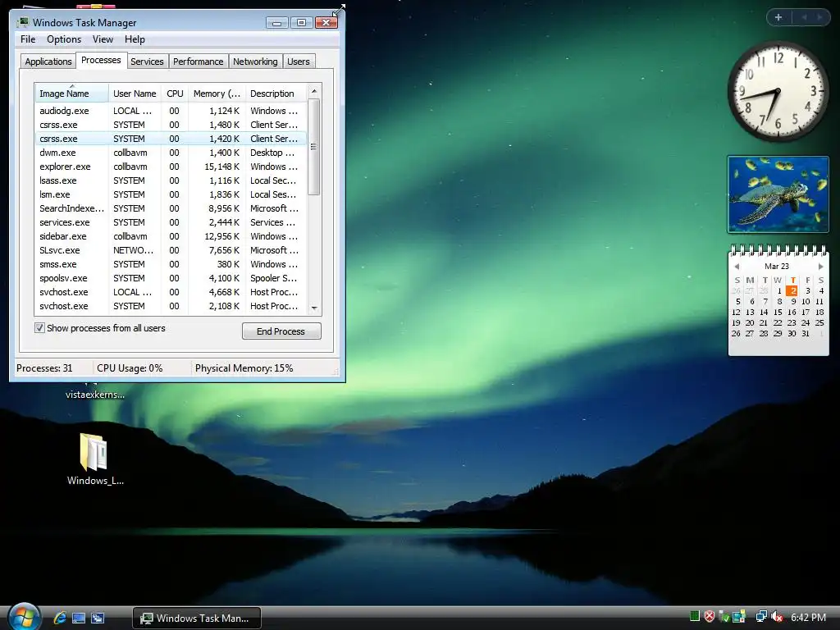Click the muted volume speaker tray icon

pyautogui.click(x=776, y=617)
